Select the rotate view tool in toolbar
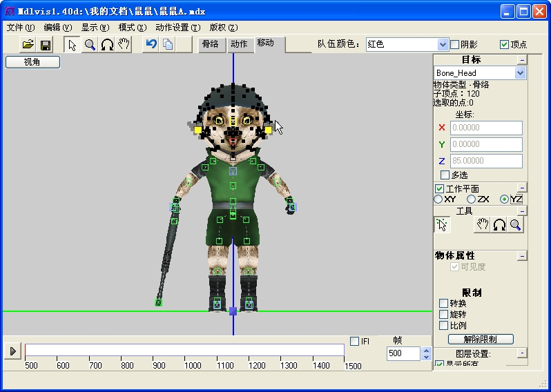The height and width of the screenshot is (392, 551). tap(107, 45)
